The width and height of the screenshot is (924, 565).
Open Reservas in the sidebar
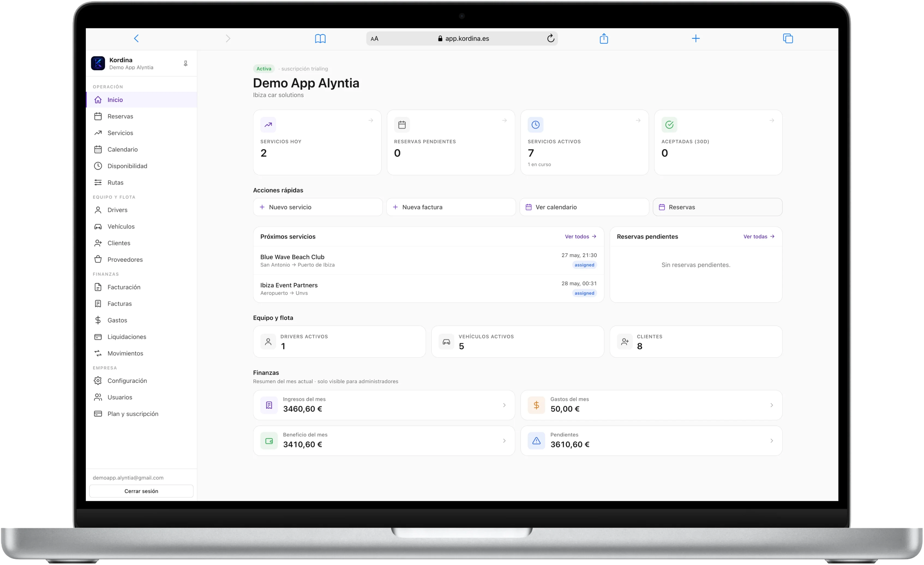point(141,116)
